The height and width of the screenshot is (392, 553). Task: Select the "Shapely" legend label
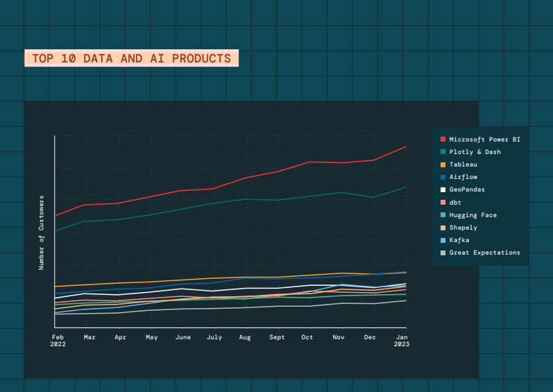[x=463, y=228]
